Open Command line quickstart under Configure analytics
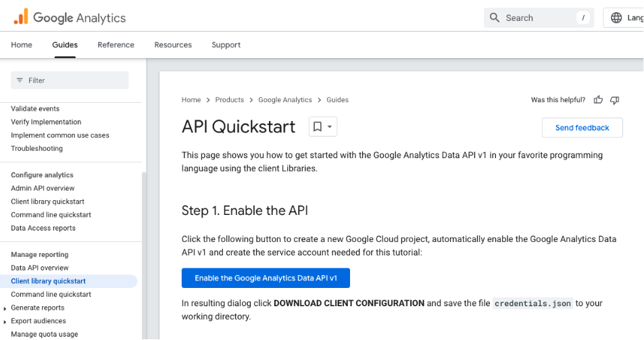This screenshot has width=644, height=340. [x=51, y=215]
